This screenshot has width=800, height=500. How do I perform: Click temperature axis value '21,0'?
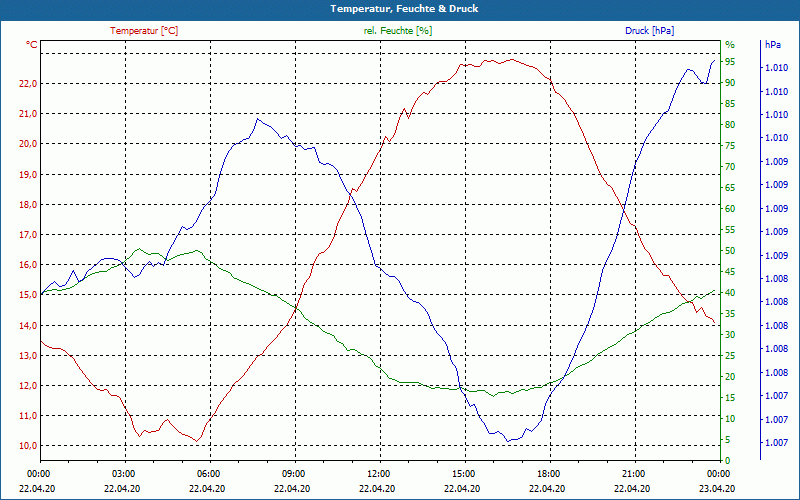click(28, 114)
